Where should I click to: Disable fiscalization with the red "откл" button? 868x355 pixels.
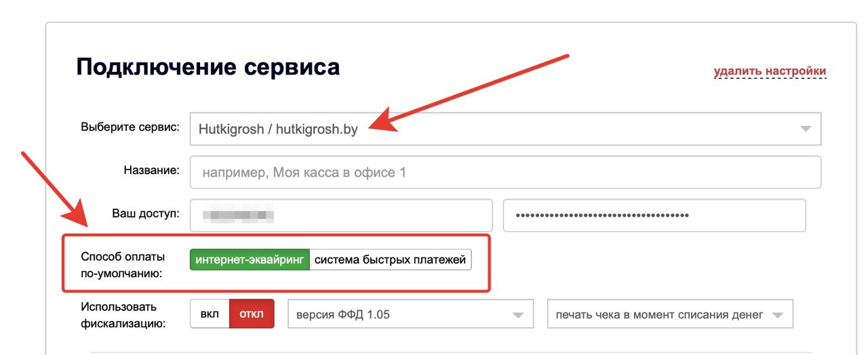252,314
